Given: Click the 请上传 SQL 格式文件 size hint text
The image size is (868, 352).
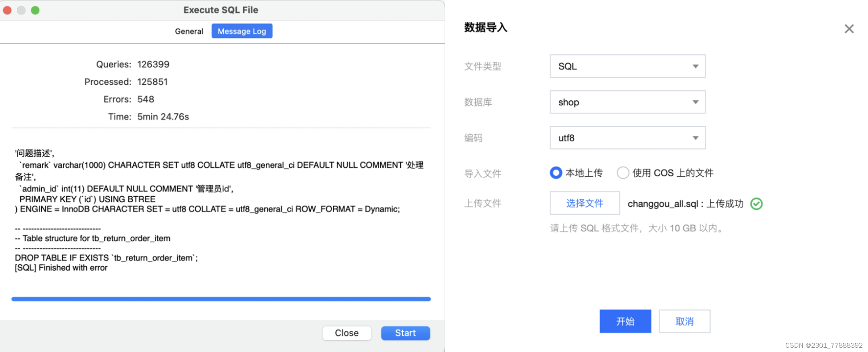Looking at the screenshot, I should pos(637,228).
